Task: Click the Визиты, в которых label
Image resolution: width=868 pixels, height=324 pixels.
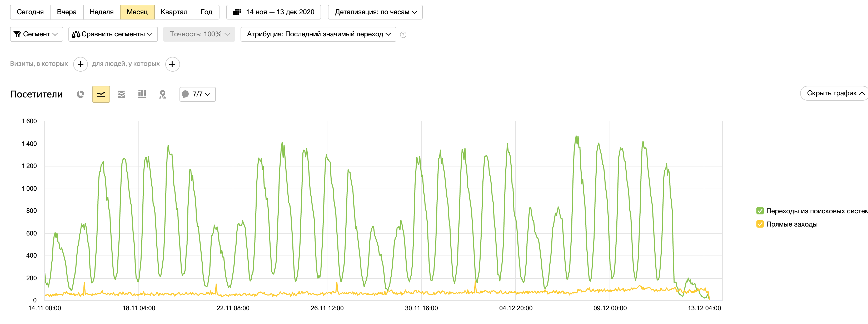Action: tap(39, 64)
